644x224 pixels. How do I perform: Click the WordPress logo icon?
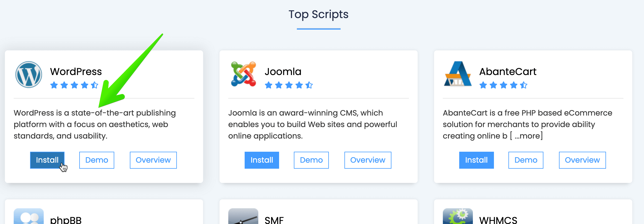click(x=29, y=74)
